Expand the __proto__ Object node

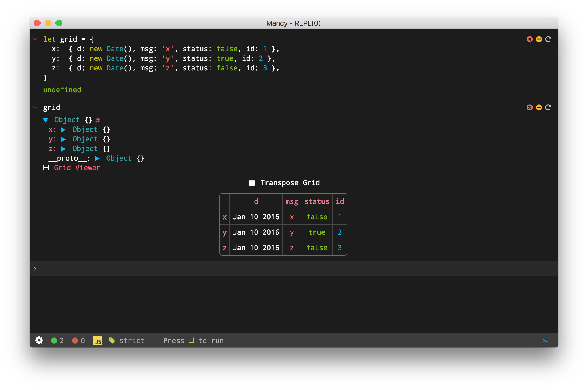pos(97,159)
